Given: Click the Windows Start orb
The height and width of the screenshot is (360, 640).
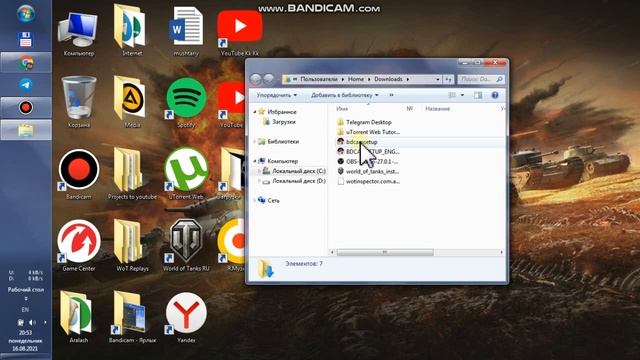Looking at the screenshot, I should tap(26, 13).
